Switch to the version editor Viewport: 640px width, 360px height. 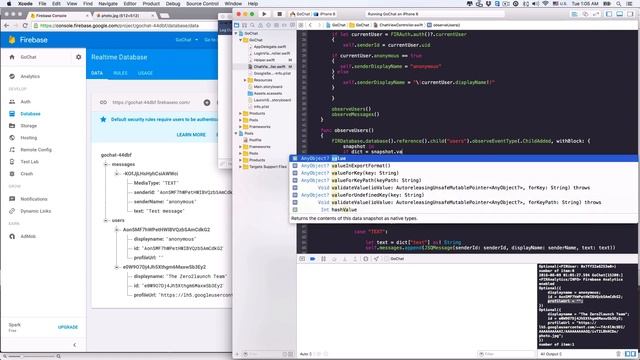[x=596, y=14]
